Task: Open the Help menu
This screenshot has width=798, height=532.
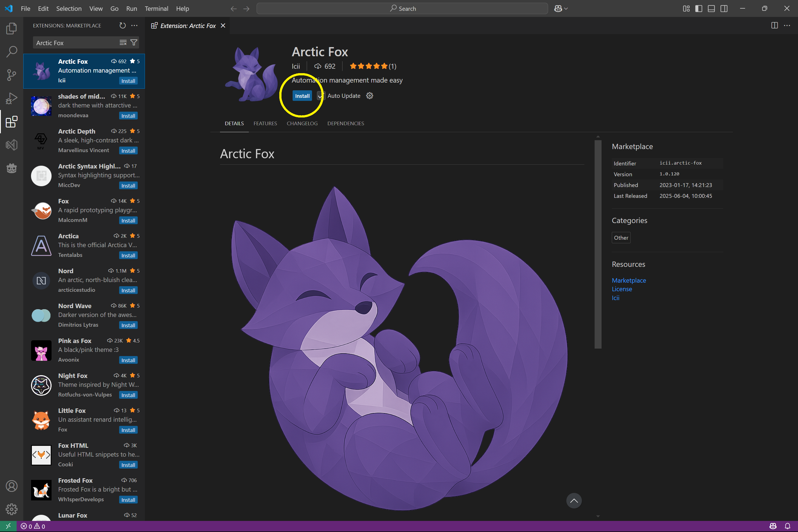Action: pos(183,9)
